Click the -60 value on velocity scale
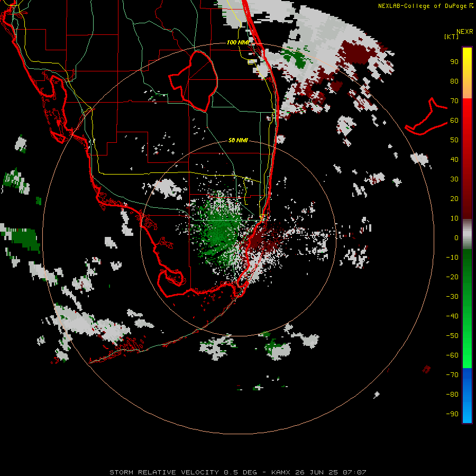Viewport: 476px width, 476px height. 452,355
